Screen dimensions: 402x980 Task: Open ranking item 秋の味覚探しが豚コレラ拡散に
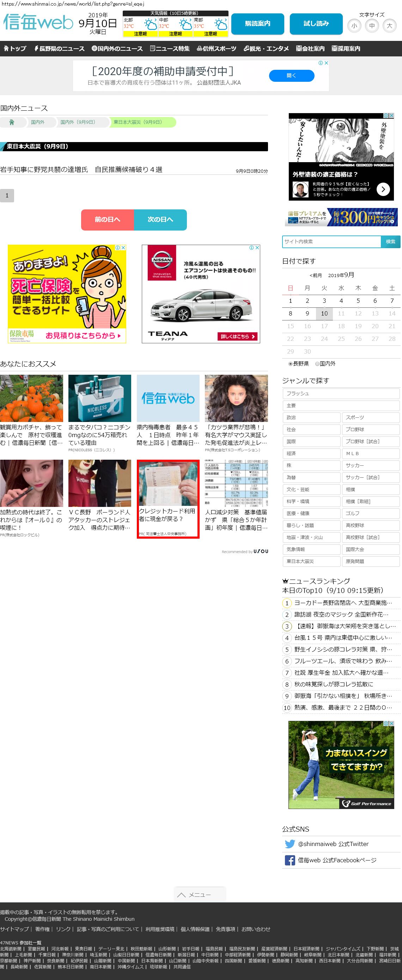334,684
